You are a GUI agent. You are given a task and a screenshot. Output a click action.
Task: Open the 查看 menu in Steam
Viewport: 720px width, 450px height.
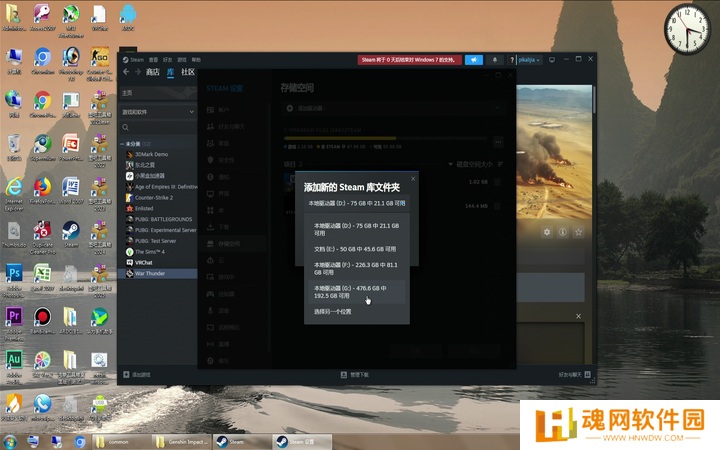coord(153,60)
